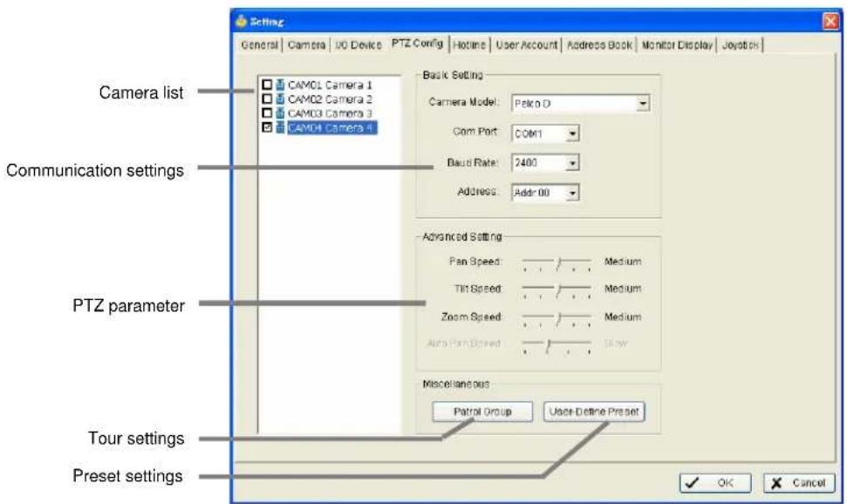847x504 pixels.
Task: Click the Auto Pan Speed slider
Action: [x=557, y=345]
